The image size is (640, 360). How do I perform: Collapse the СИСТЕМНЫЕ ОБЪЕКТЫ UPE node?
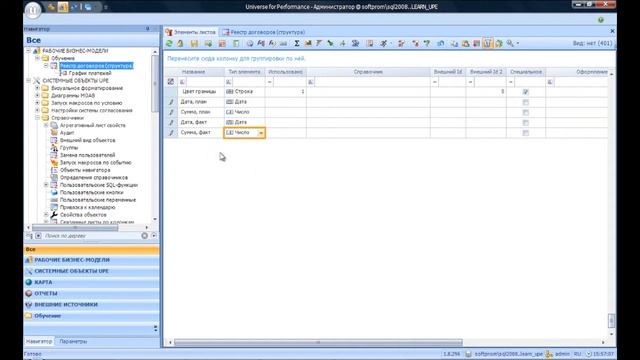29,81
